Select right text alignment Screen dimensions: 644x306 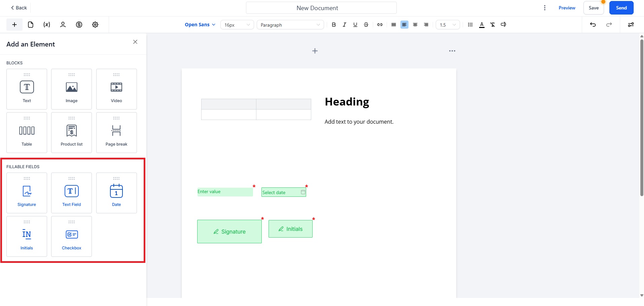click(x=426, y=25)
